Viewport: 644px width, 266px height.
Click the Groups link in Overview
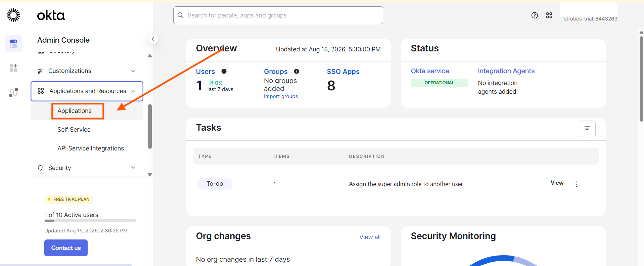pos(276,72)
